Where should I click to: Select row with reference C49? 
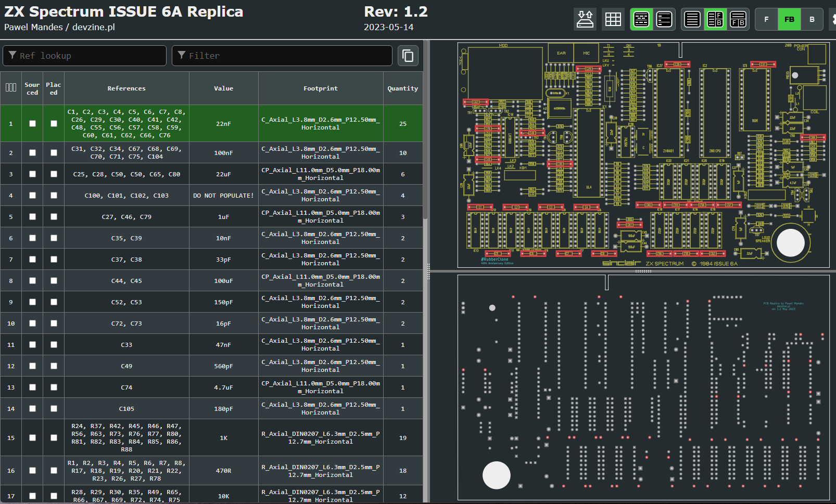tap(211, 366)
